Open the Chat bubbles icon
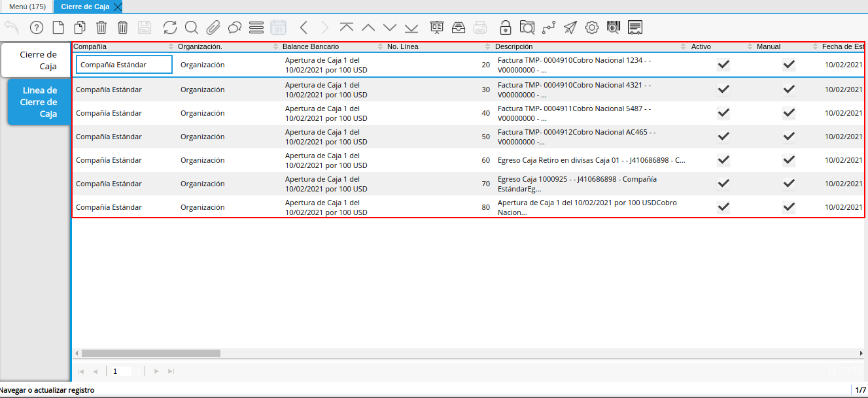 coord(235,27)
